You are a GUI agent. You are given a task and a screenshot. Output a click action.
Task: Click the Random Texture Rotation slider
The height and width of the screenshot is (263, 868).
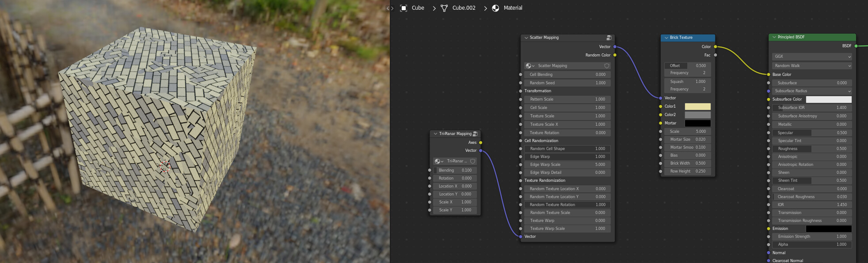[x=567, y=205]
